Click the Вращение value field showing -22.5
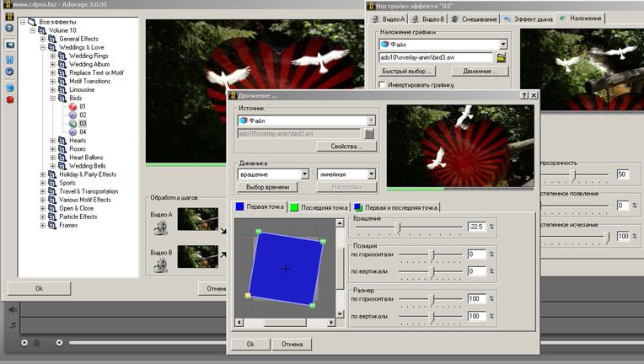644x364 pixels. (x=477, y=227)
